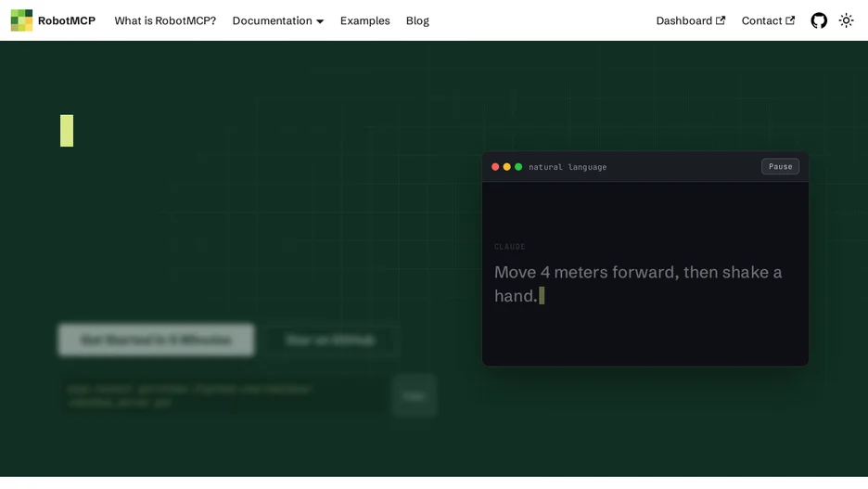Click the red dot in demo window
This screenshot has height=489, width=868.
click(495, 167)
